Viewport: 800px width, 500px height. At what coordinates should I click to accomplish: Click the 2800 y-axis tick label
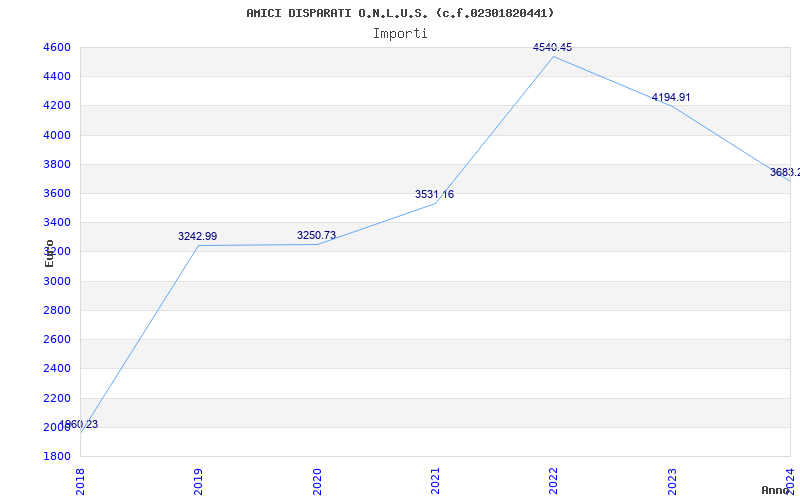(x=57, y=310)
